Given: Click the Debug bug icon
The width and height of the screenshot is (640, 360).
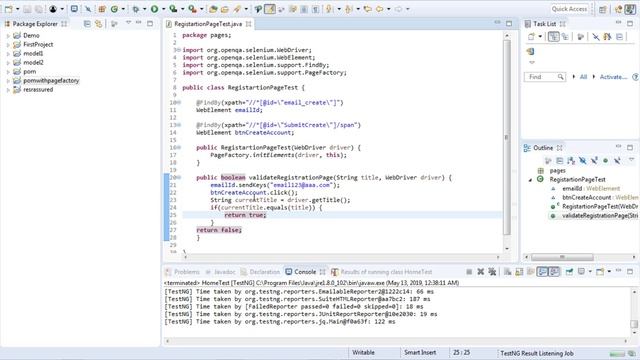Looking at the screenshot, I should 136,9.
